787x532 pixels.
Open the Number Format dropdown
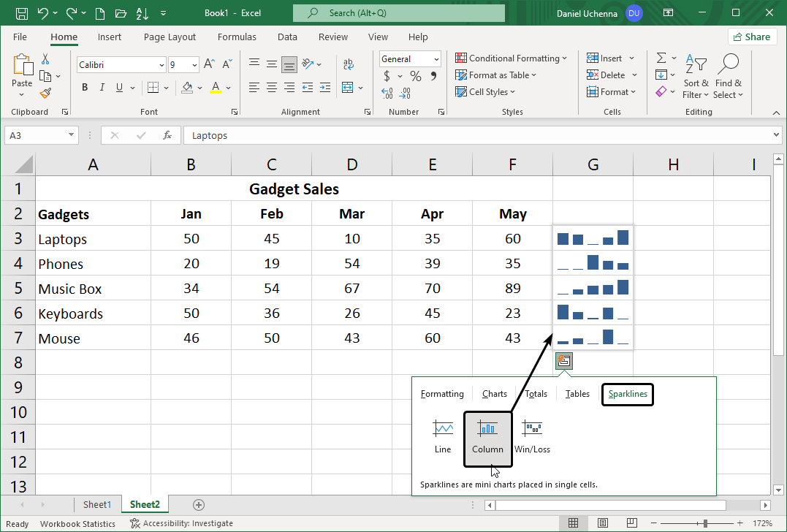point(436,58)
